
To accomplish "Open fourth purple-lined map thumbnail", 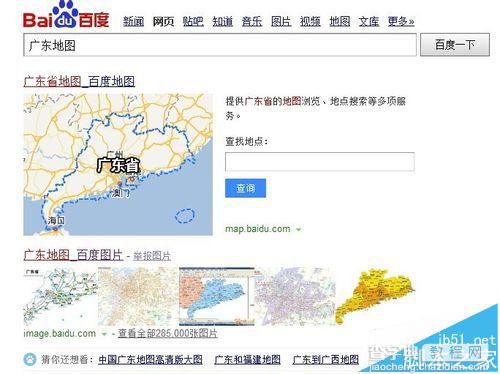I will (295, 296).
